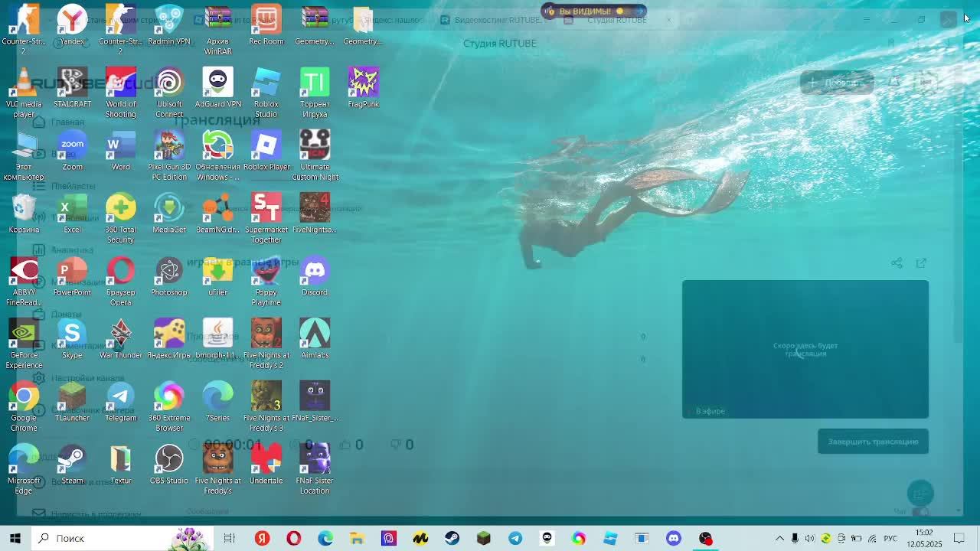Open Telegram from the desktop
This screenshot has width=980, height=551.
tap(121, 402)
